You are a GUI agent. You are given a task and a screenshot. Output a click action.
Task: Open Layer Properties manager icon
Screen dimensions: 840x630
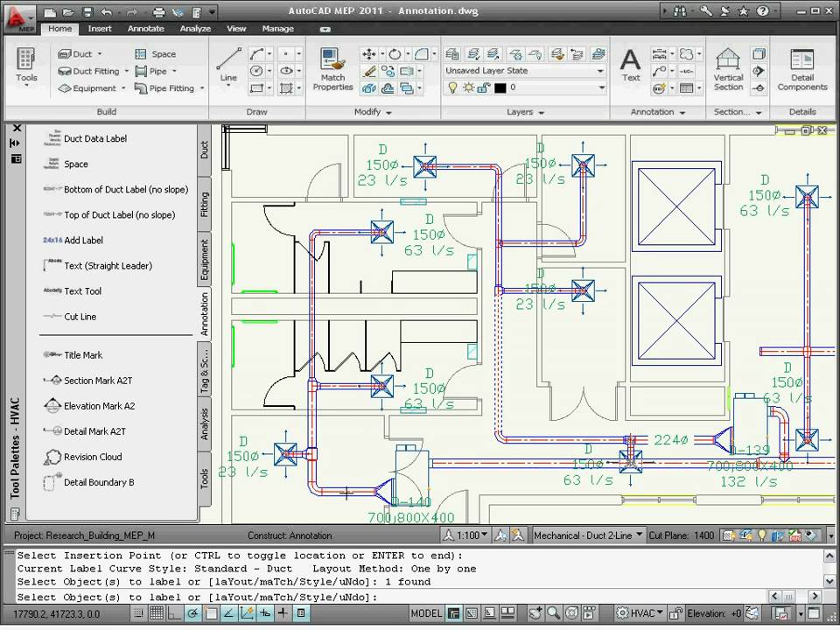(452, 53)
